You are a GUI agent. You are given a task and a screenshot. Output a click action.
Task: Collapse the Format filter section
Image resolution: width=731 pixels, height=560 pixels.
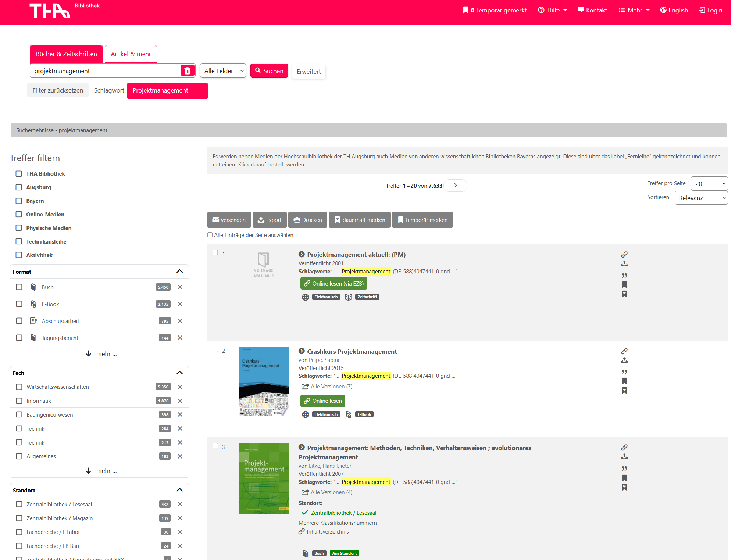click(x=180, y=271)
